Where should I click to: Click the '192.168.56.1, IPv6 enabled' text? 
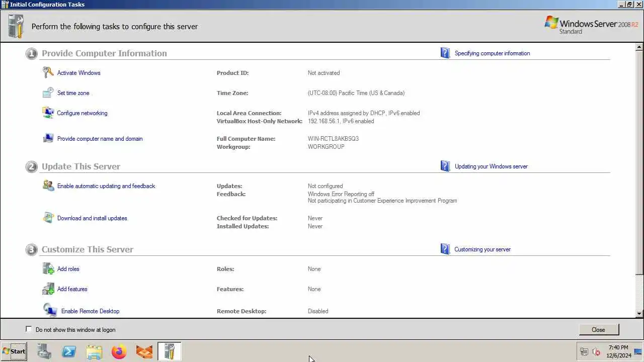pos(341,121)
